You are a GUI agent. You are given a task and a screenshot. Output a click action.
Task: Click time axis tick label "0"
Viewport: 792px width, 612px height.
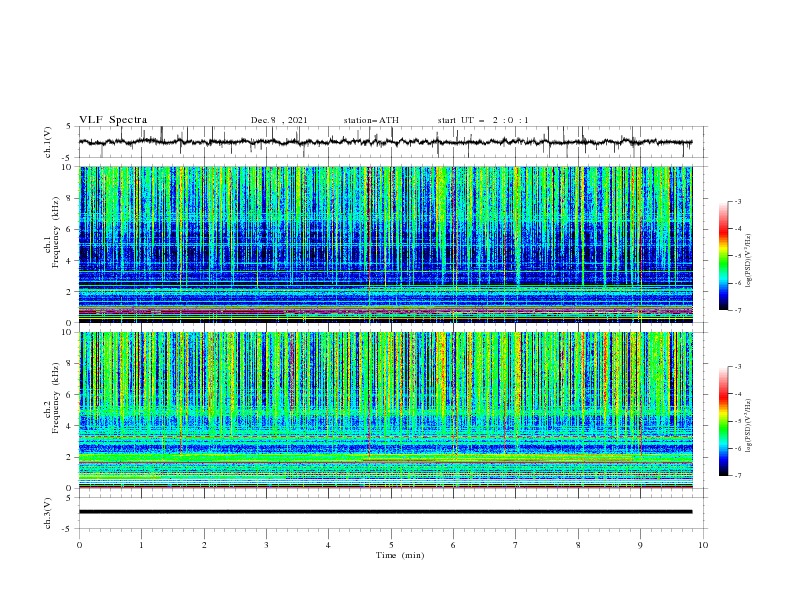(x=79, y=545)
